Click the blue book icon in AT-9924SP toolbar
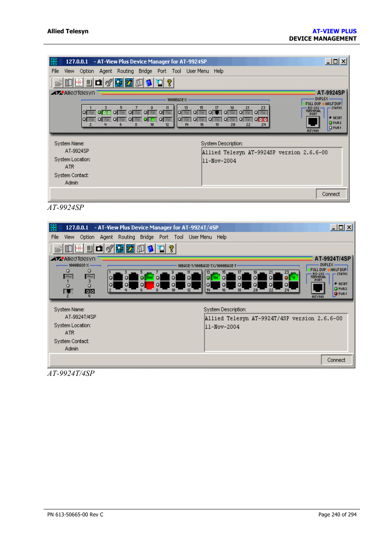 coord(149,83)
